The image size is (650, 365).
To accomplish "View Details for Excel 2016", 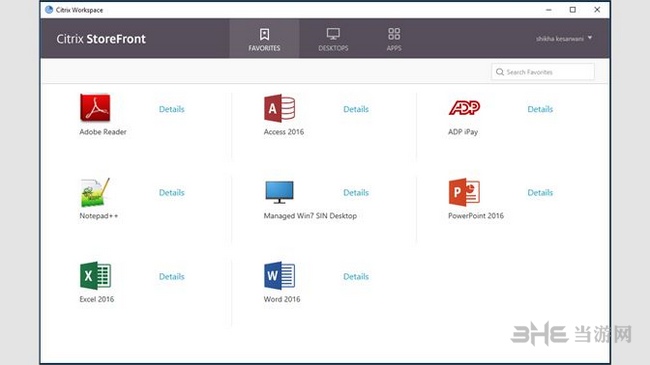I will coord(172,276).
